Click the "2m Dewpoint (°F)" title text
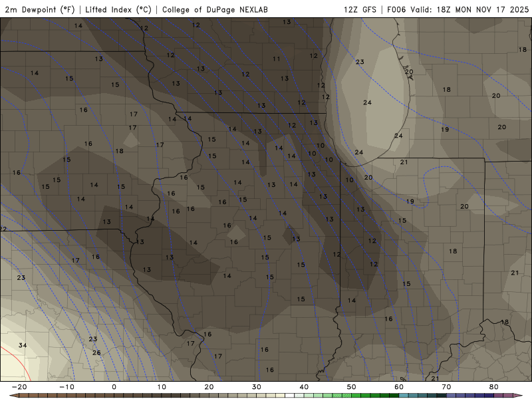Viewport: 532px width, 399px height. click(x=40, y=9)
